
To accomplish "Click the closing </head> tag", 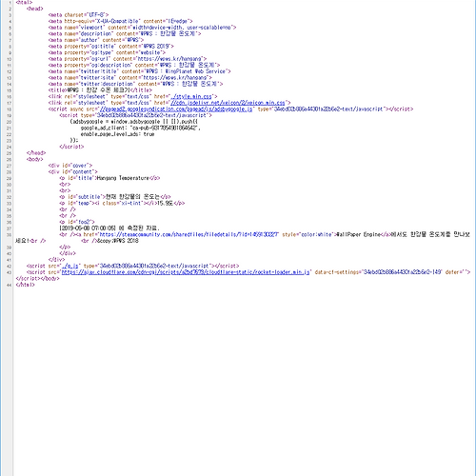I will click(x=36, y=153).
